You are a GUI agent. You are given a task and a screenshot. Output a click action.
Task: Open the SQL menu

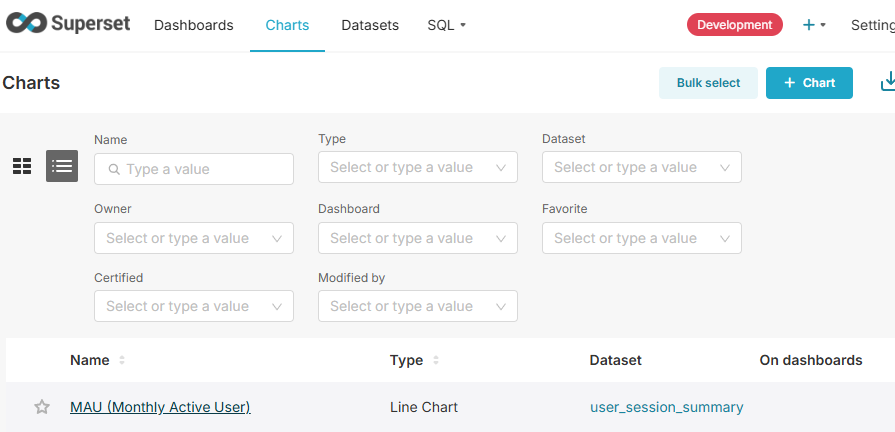[446, 25]
